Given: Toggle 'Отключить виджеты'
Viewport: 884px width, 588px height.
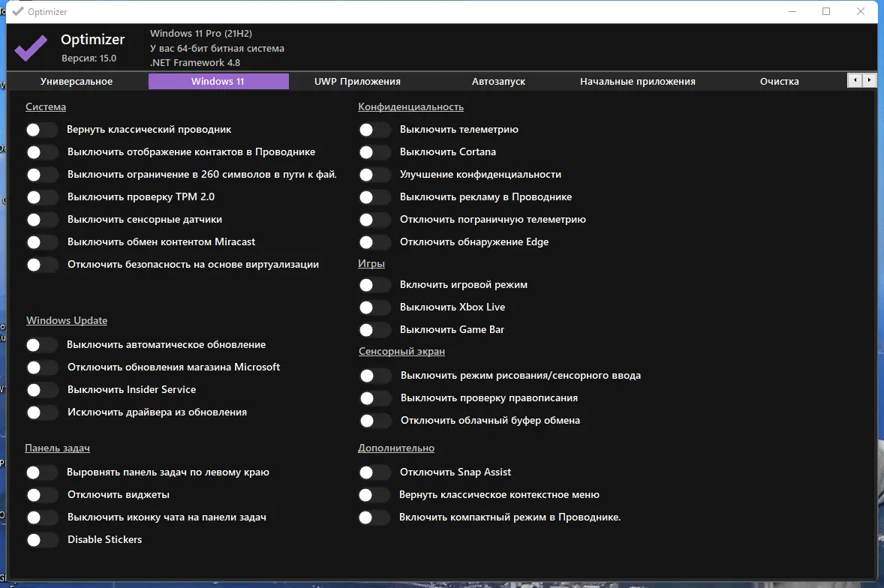Looking at the screenshot, I should (x=42, y=494).
